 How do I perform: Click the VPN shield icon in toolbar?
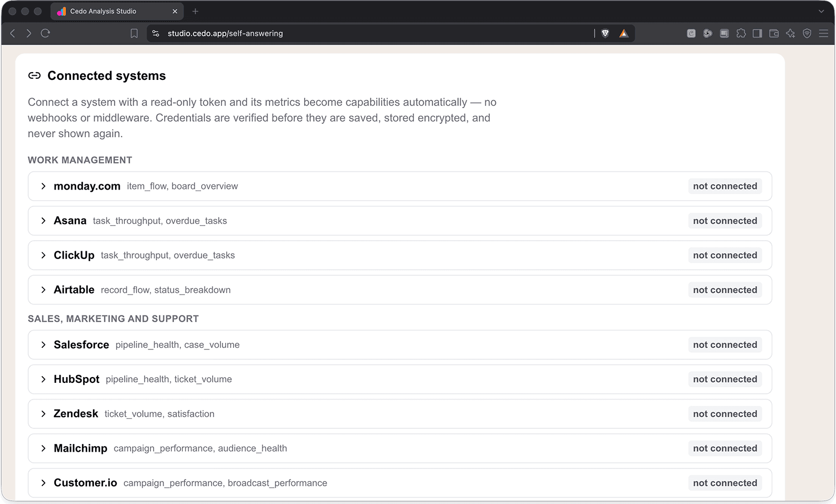[x=807, y=33]
